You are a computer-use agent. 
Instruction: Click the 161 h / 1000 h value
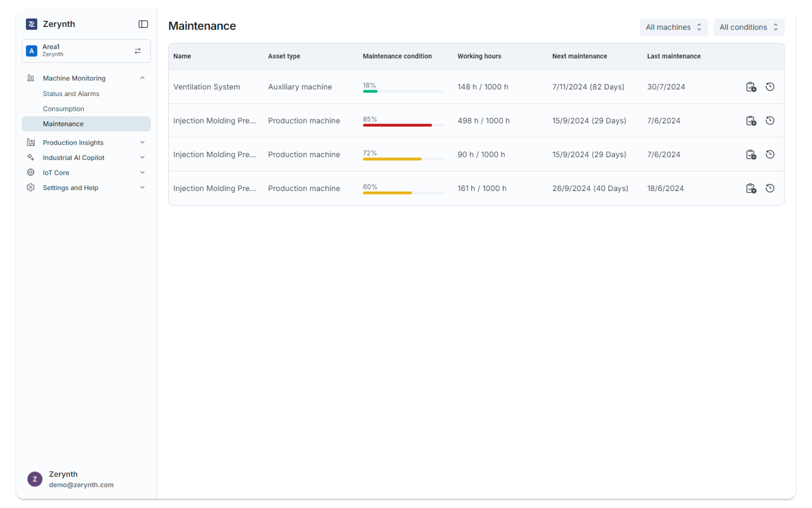pyautogui.click(x=482, y=188)
